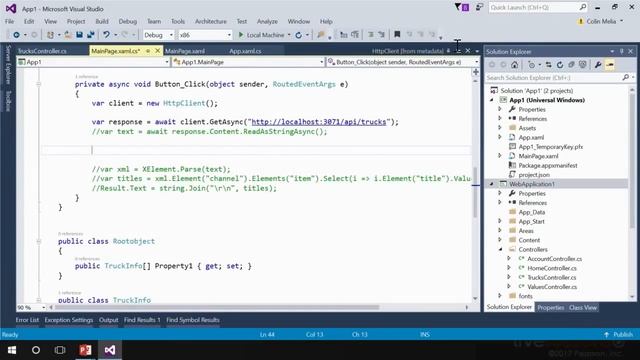Expand the MainPage.xaml node
Viewport: 640px width, 360px height.
[500, 156]
